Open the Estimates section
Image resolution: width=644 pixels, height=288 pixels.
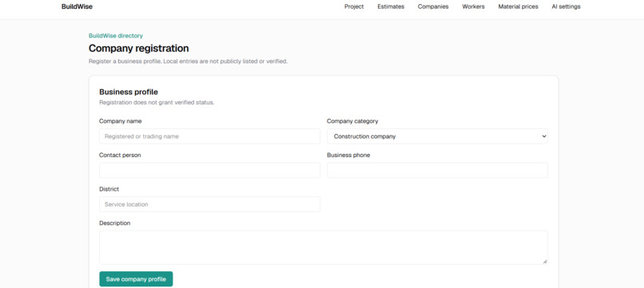391,6
